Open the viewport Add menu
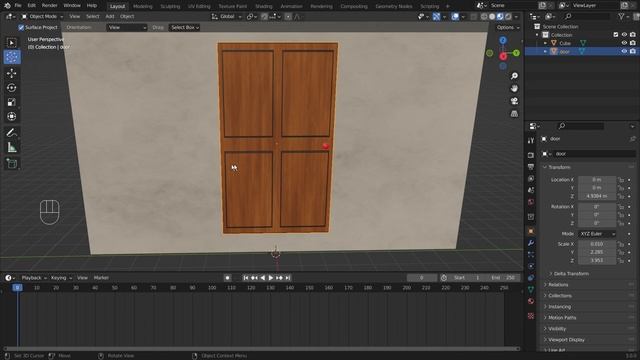The width and height of the screenshot is (640, 360). click(110, 16)
